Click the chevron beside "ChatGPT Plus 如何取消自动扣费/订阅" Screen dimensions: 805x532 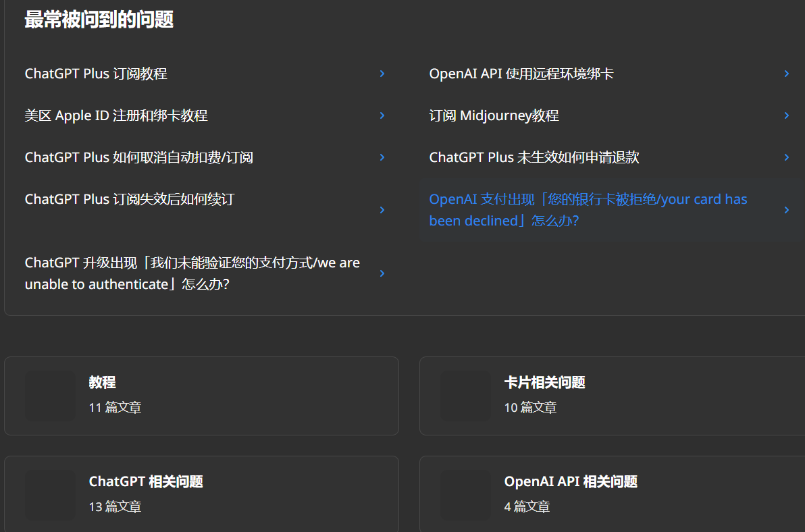pos(382,157)
